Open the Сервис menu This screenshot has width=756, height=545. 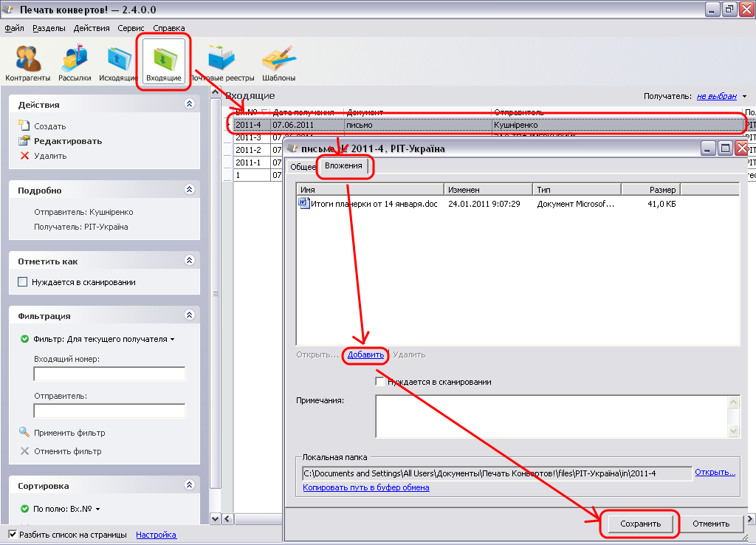[131, 28]
